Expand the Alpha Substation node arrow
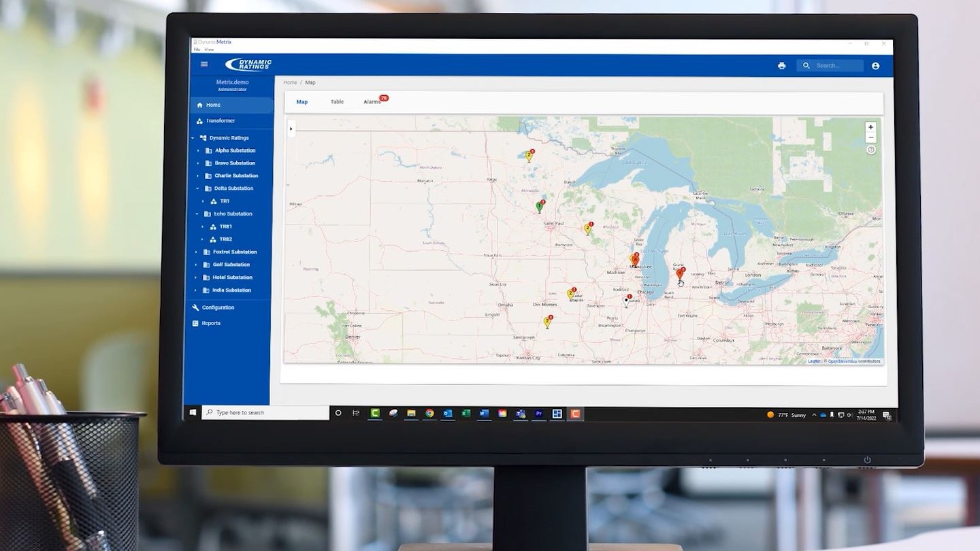The width and height of the screenshot is (980, 551). coord(198,150)
